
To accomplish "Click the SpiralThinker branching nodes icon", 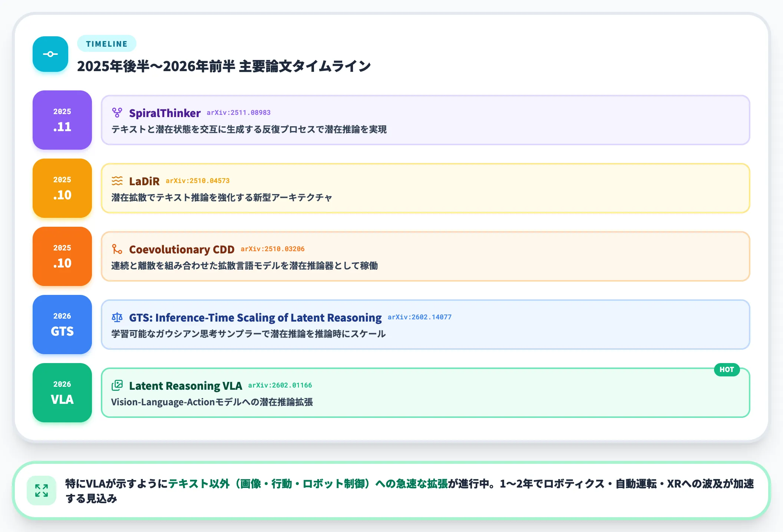I will pos(117,113).
